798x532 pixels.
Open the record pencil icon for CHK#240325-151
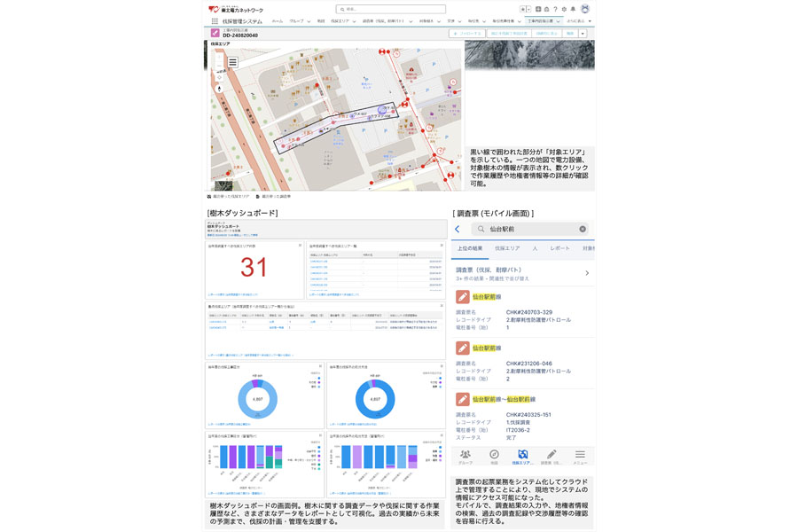coord(463,400)
